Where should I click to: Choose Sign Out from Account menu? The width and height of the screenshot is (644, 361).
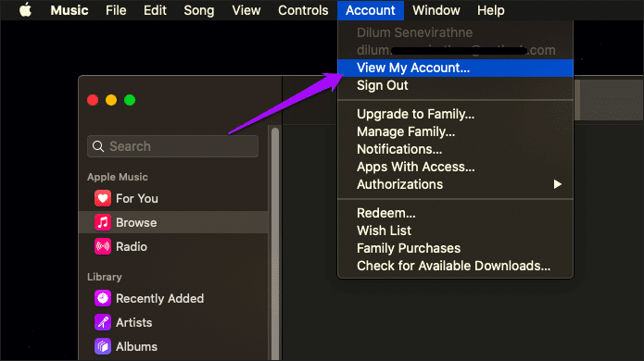pos(455,85)
